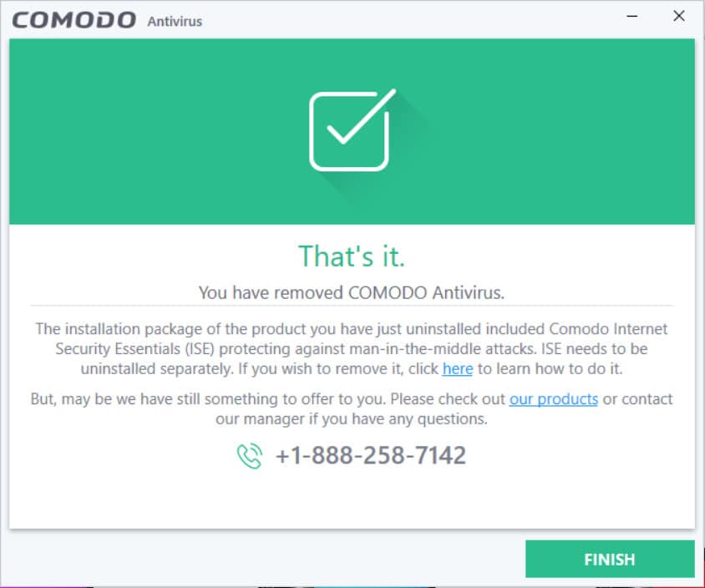Click the blank white area below phone number
This screenshot has width=705, height=588.
[352, 499]
